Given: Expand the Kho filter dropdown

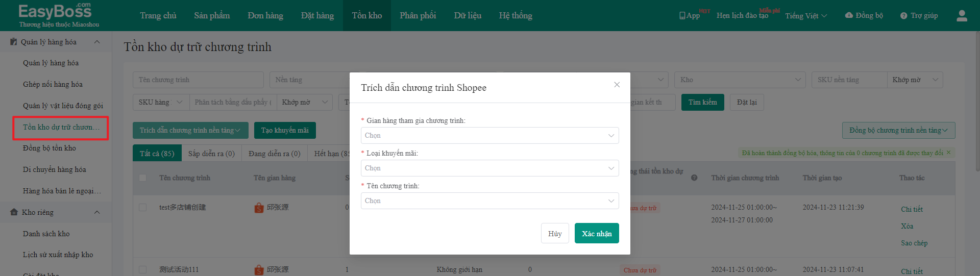Looking at the screenshot, I should click(740, 80).
